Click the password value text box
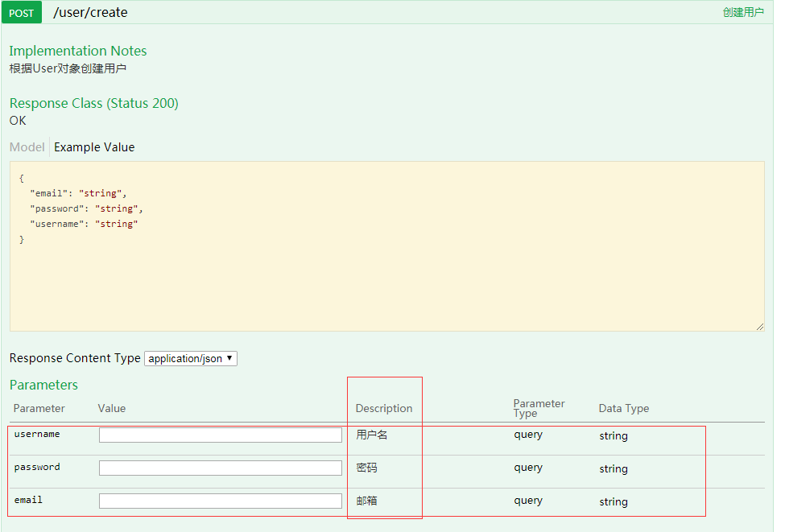Viewport: 785px width, 532px height. coord(220,468)
